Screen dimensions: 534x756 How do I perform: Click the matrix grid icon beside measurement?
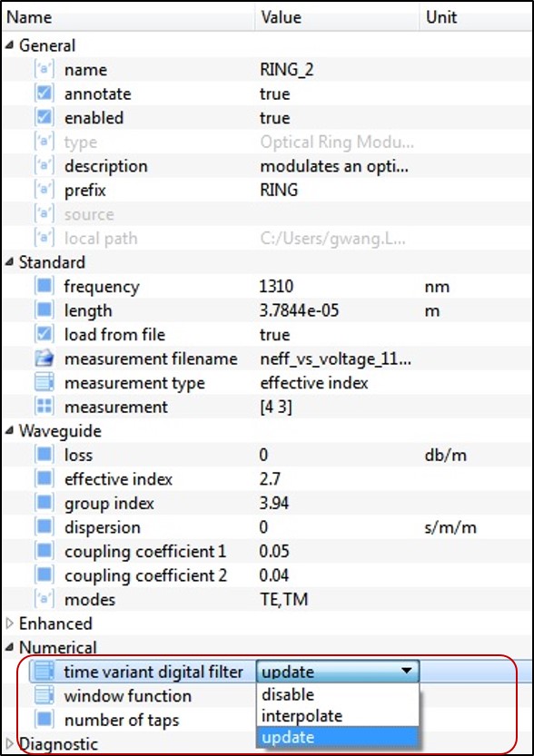tap(44, 407)
